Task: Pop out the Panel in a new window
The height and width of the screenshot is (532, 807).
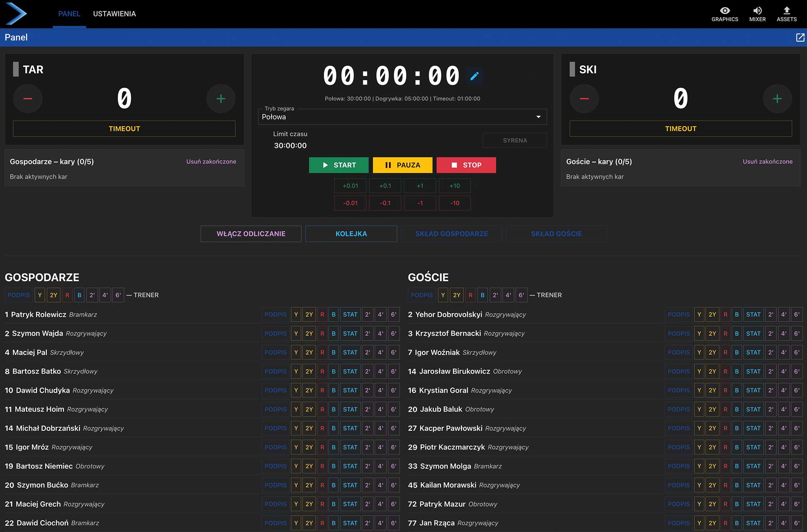Action: [x=800, y=37]
